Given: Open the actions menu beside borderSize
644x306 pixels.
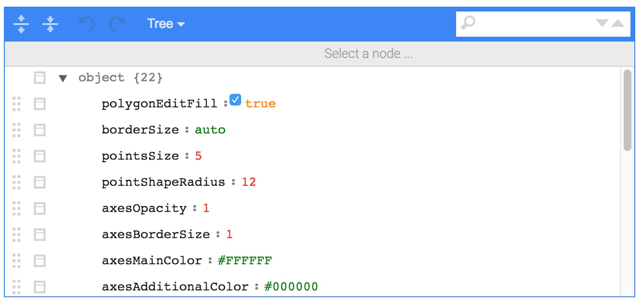Looking at the screenshot, I should tap(39, 130).
